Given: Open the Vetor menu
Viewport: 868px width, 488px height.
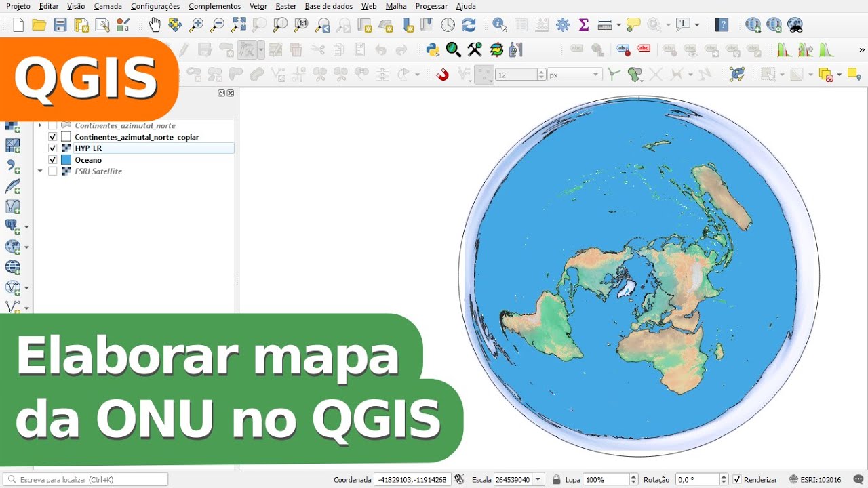Looking at the screenshot, I should coord(258,6).
